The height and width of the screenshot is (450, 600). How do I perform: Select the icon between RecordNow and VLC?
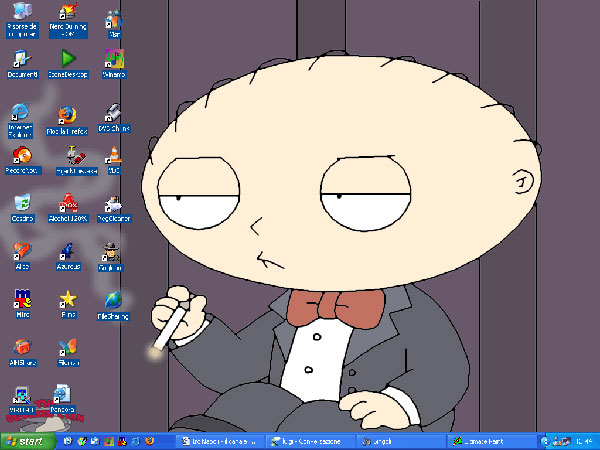[x=77, y=161]
